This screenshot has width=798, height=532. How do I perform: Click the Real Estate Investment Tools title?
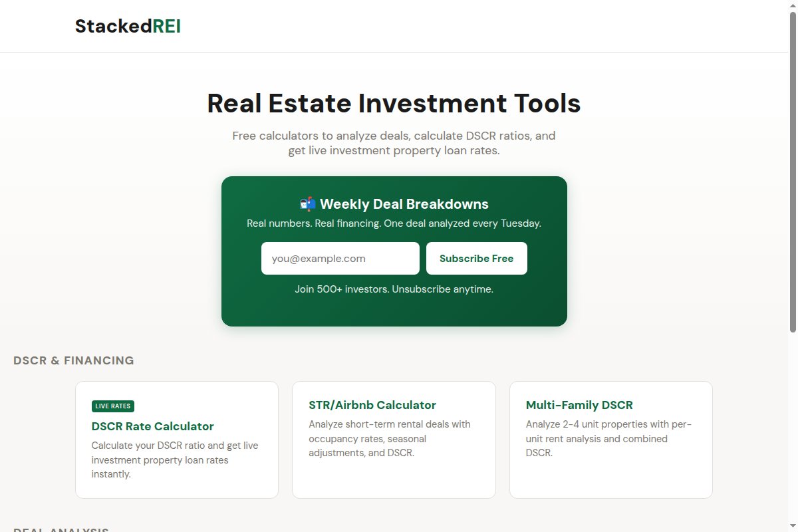394,103
